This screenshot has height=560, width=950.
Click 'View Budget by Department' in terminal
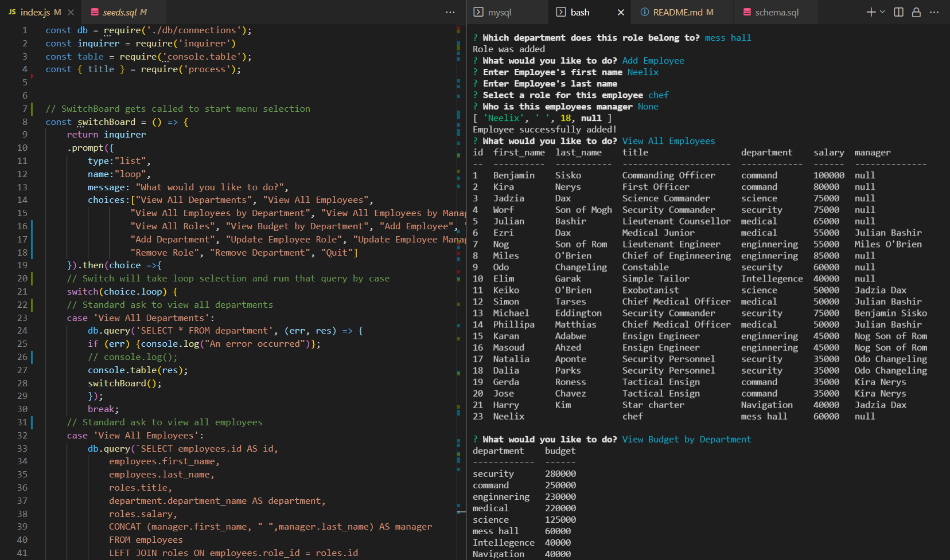tap(686, 439)
